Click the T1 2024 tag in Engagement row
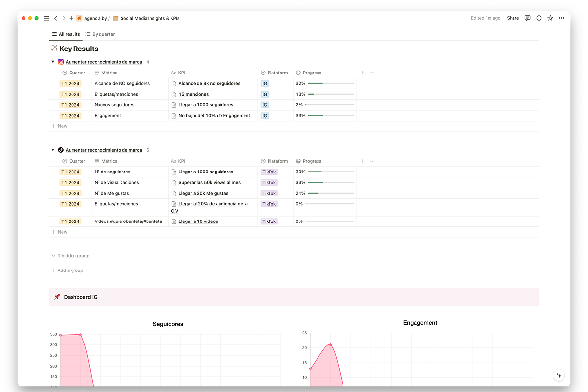The width and height of the screenshot is (588, 392). tap(71, 116)
